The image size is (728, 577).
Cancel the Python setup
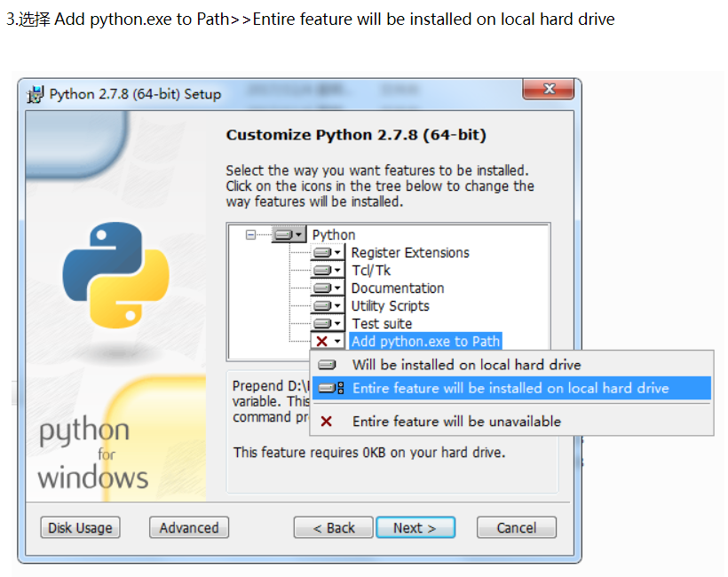pos(517,528)
